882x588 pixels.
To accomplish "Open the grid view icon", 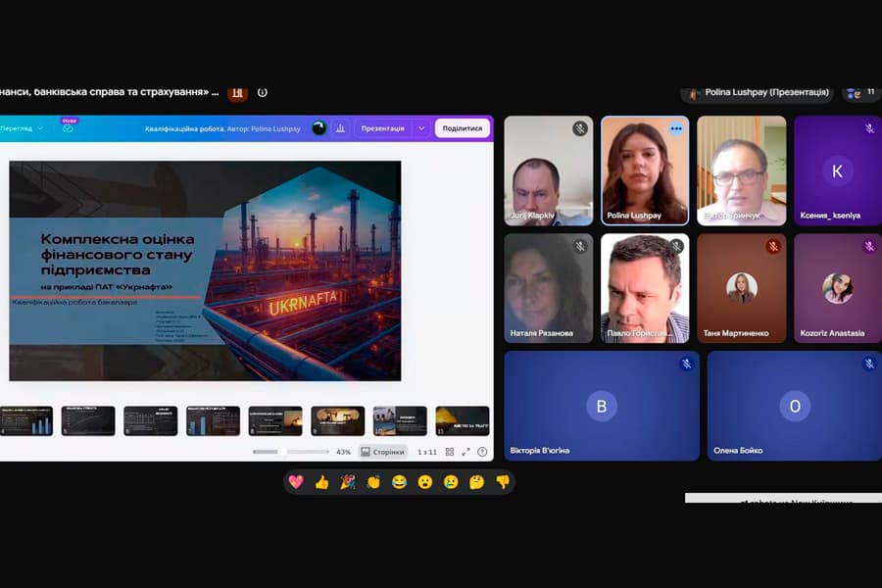I will [x=450, y=452].
